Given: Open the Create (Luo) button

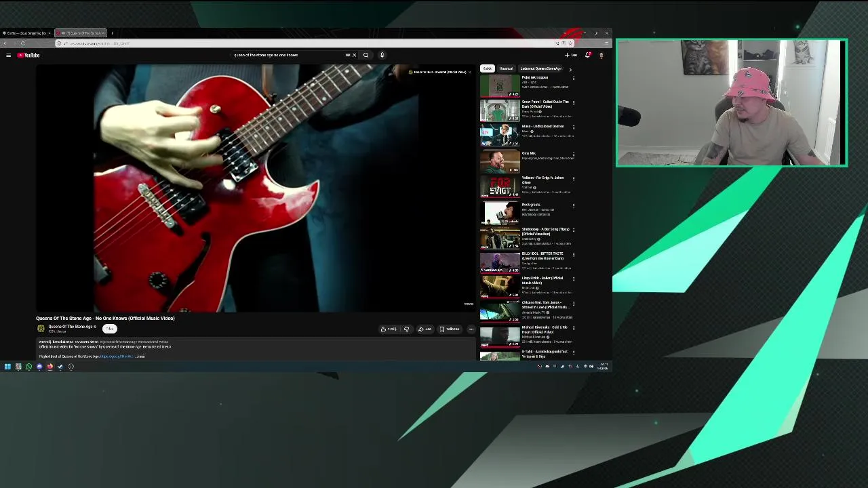Looking at the screenshot, I should [571, 55].
